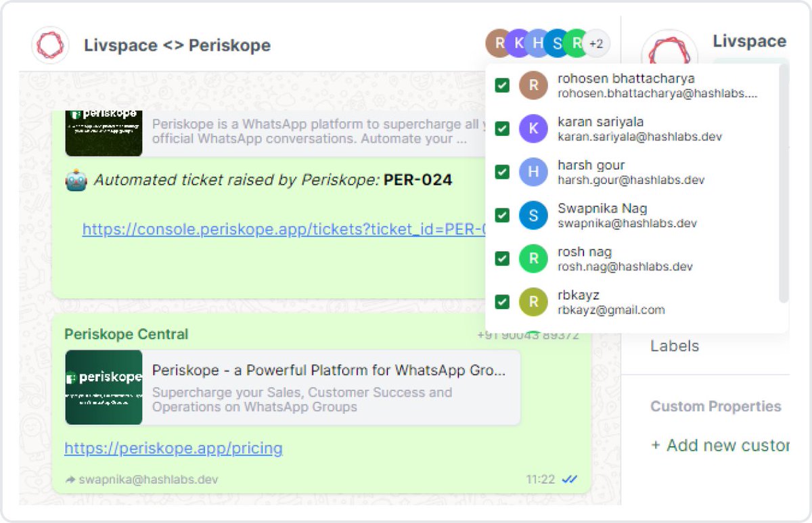Image resolution: width=812 pixels, height=523 pixels.
Task: Click karan sariyala's K avatar in list
Action: (x=533, y=129)
